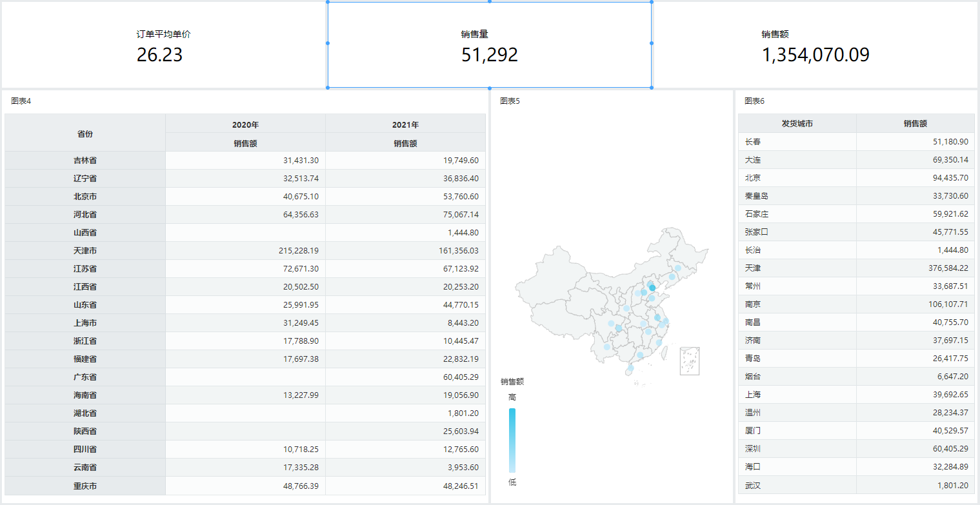Click the 江西省 row label
The width and height of the screenshot is (980, 505).
(85, 286)
